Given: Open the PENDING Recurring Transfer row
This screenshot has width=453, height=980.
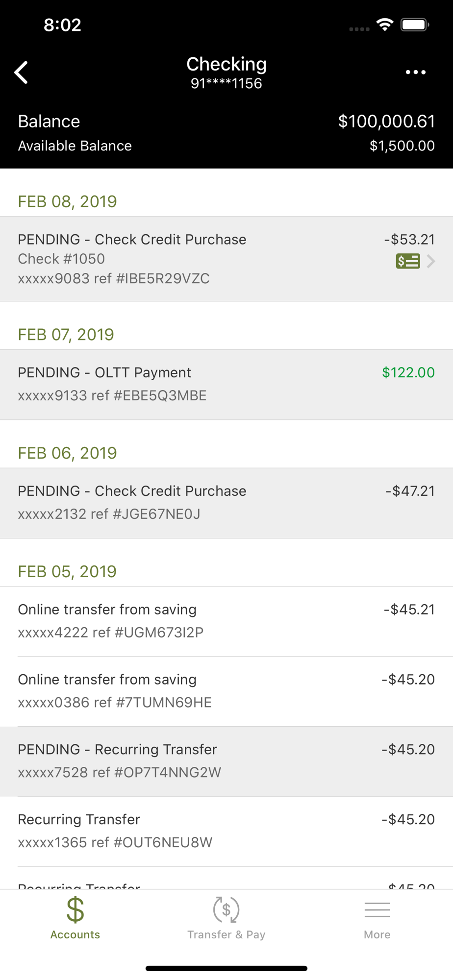Looking at the screenshot, I should 226,761.
